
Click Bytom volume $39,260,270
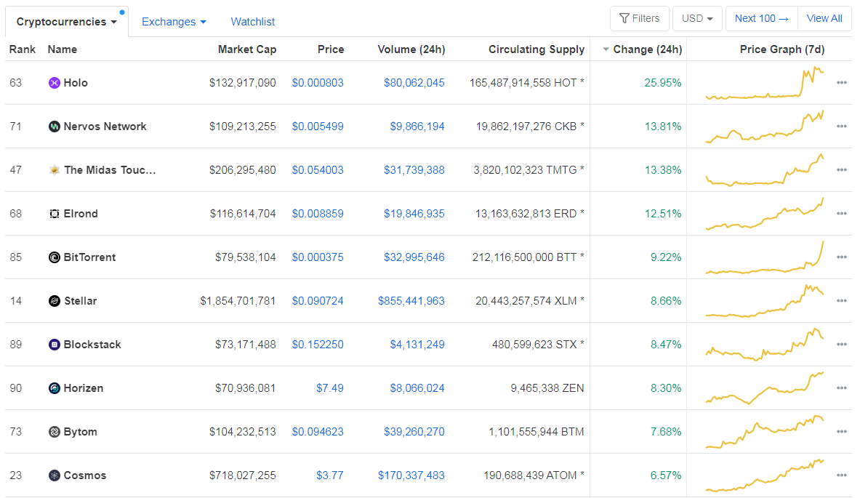pyautogui.click(x=414, y=432)
